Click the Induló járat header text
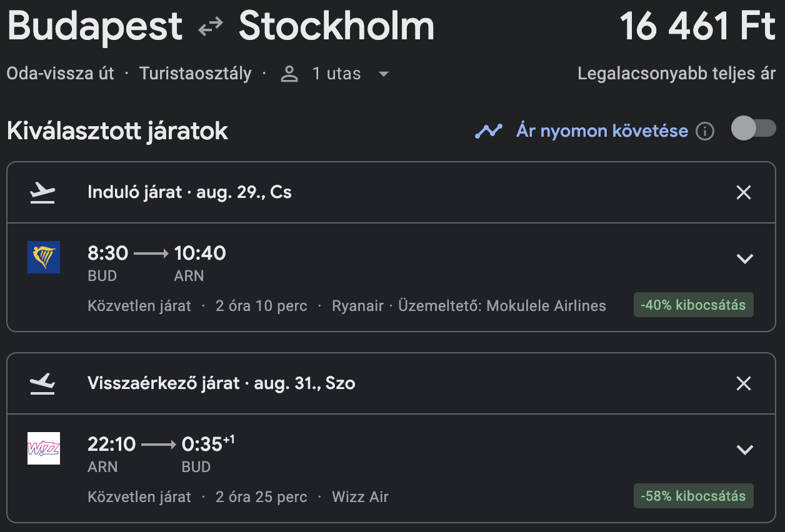 (189, 192)
